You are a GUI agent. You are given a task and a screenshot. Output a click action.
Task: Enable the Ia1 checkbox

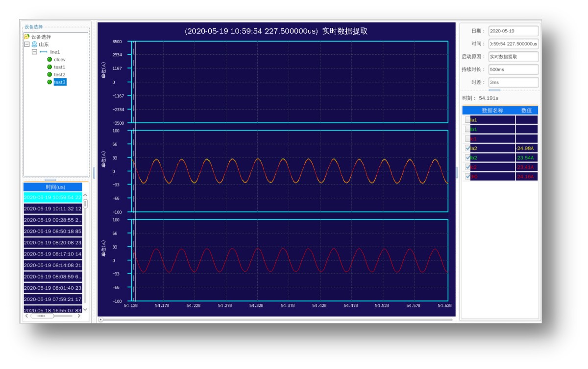[467, 120]
